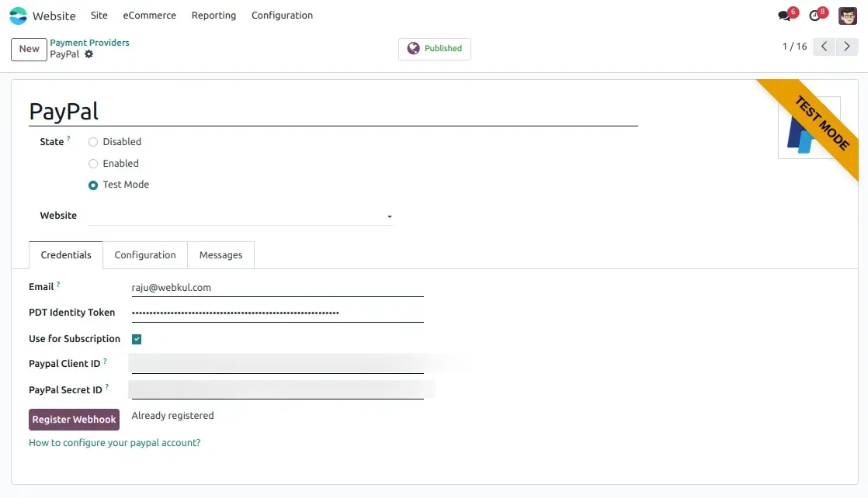Screen dimensions: 868x498
Task: Click the globe icon on Published button
Action: click(413, 48)
